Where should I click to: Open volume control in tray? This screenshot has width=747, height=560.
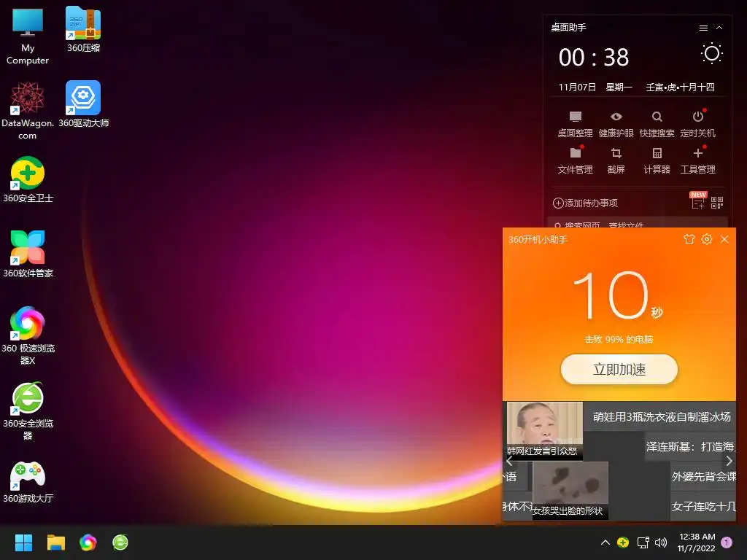661,542
